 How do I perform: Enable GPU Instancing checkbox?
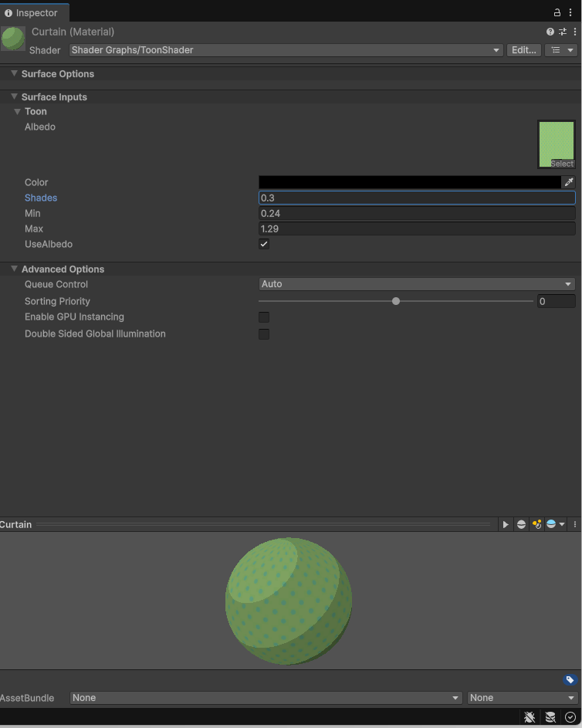tap(264, 317)
